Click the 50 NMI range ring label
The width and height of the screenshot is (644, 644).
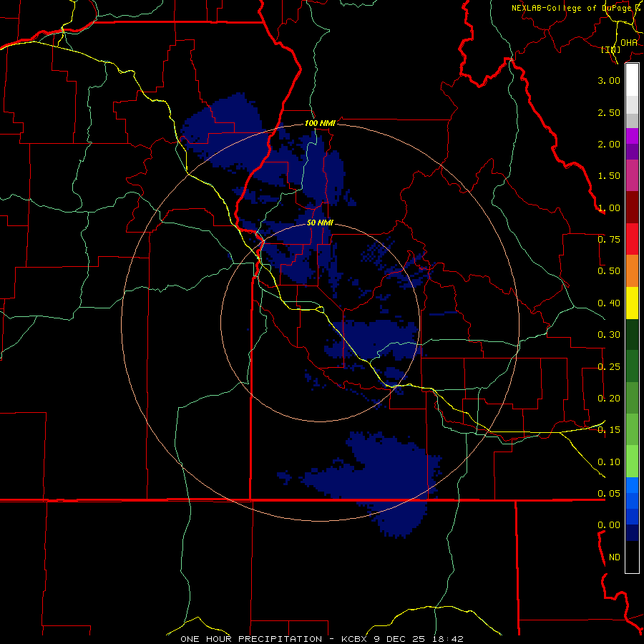point(320,223)
